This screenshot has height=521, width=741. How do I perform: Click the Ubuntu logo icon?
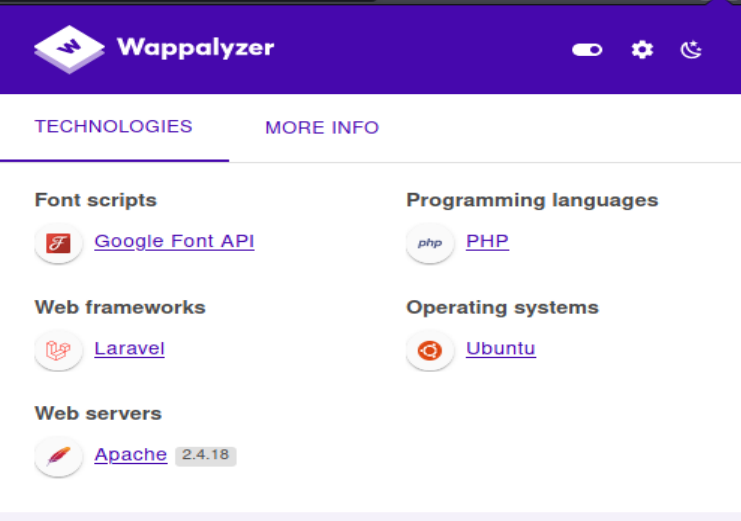[430, 350]
